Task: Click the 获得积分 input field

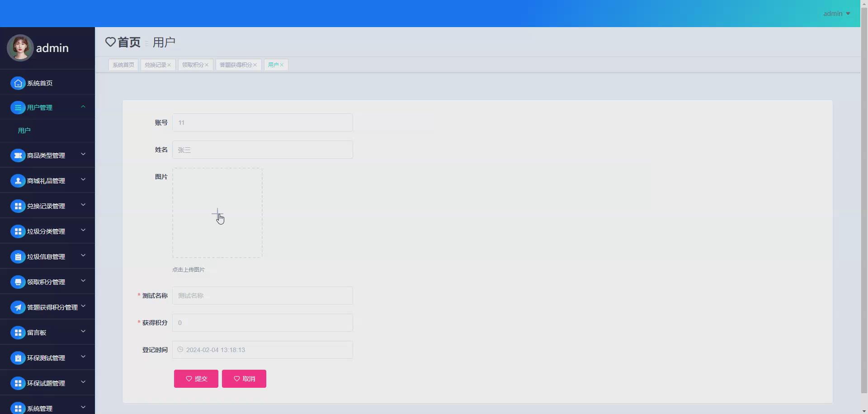Action: 263,323
